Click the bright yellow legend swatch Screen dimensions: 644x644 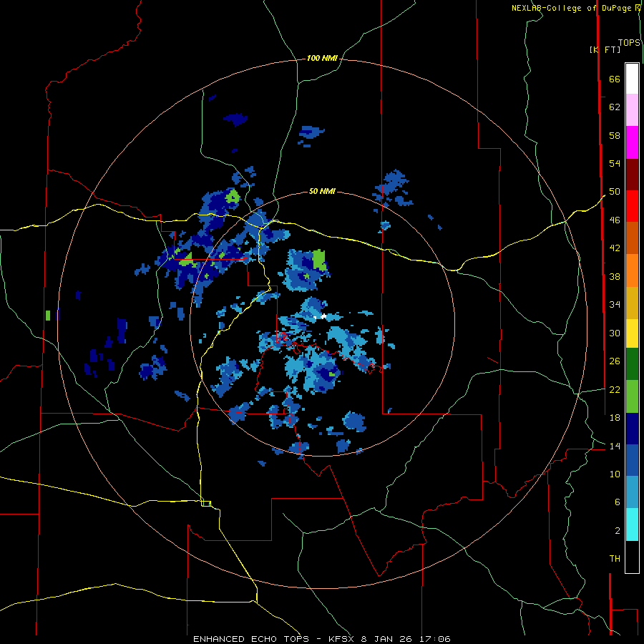(632, 333)
